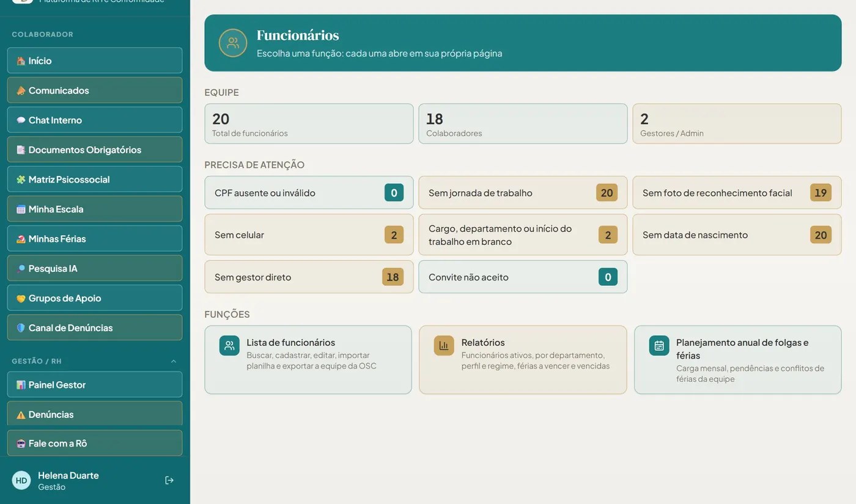Screen dimensions: 856x504
Task: Go to Minha Escala in the sidebar
Action: [x=95, y=209]
